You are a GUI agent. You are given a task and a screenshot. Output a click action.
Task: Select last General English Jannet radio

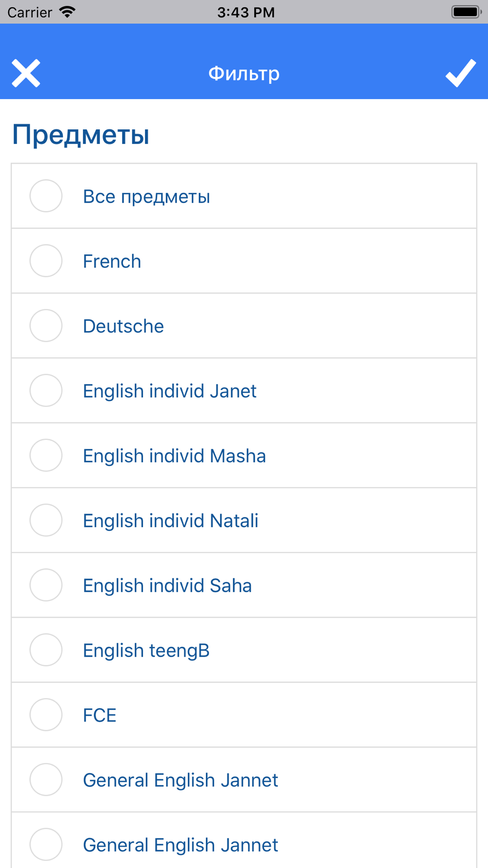tap(46, 845)
